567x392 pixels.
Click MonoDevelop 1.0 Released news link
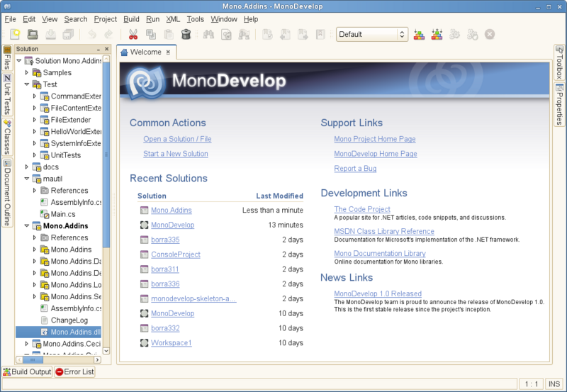[x=378, y=293]
